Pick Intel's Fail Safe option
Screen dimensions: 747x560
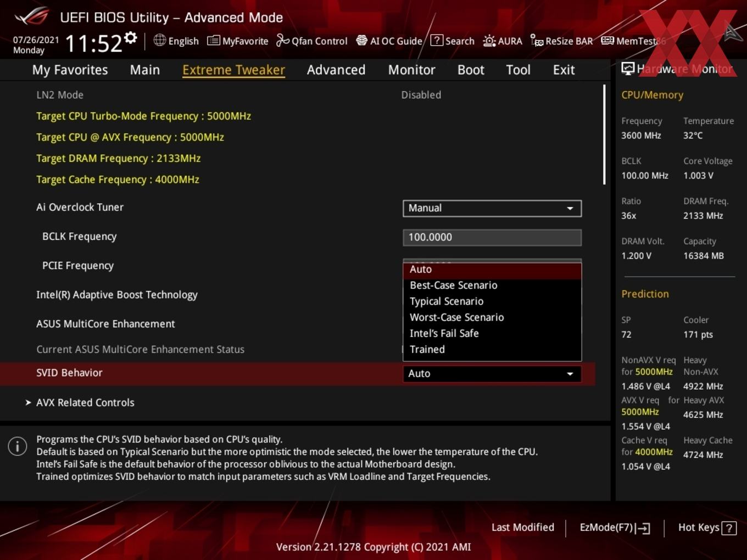(x=492, y=333)
